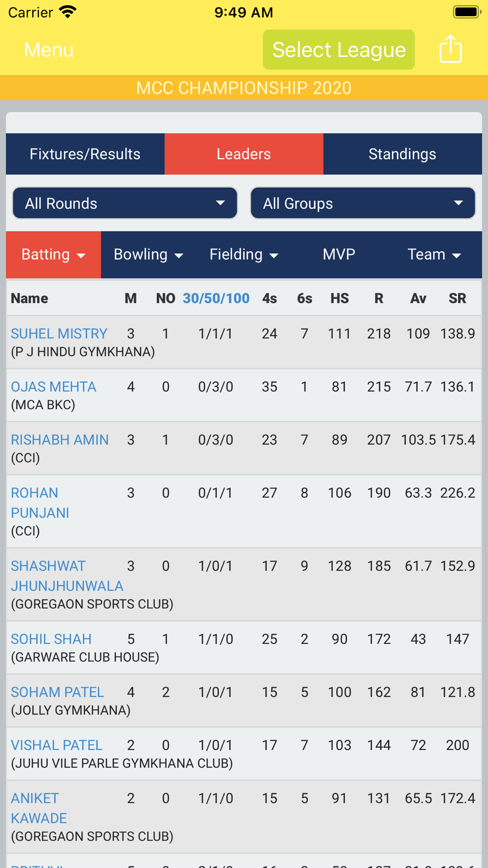Tap the Select League button

(x=339, y=50)
